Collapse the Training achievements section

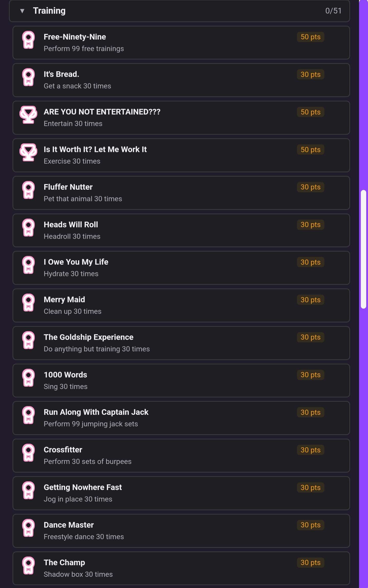click(x=22, y=11)
